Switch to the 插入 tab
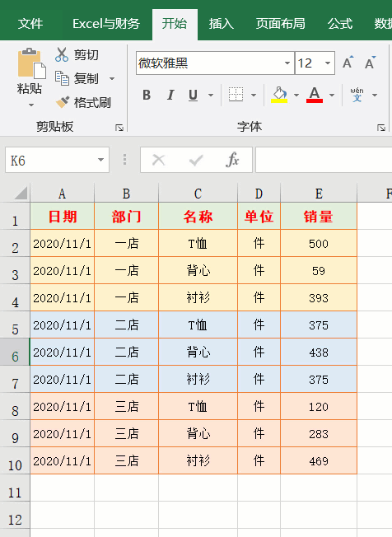 tap(222, 24)
